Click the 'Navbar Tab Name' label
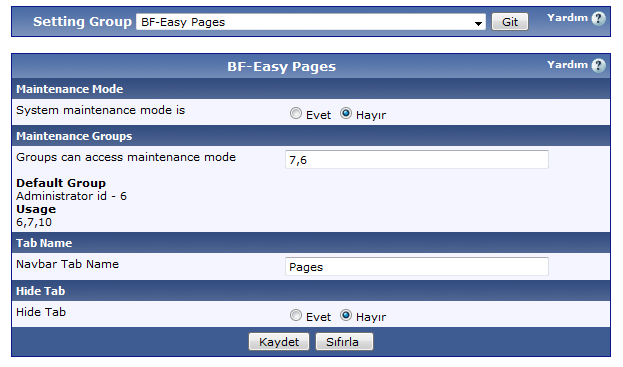Image resolution: width=623 pixels, height=367 pixels. pos(68,264)
